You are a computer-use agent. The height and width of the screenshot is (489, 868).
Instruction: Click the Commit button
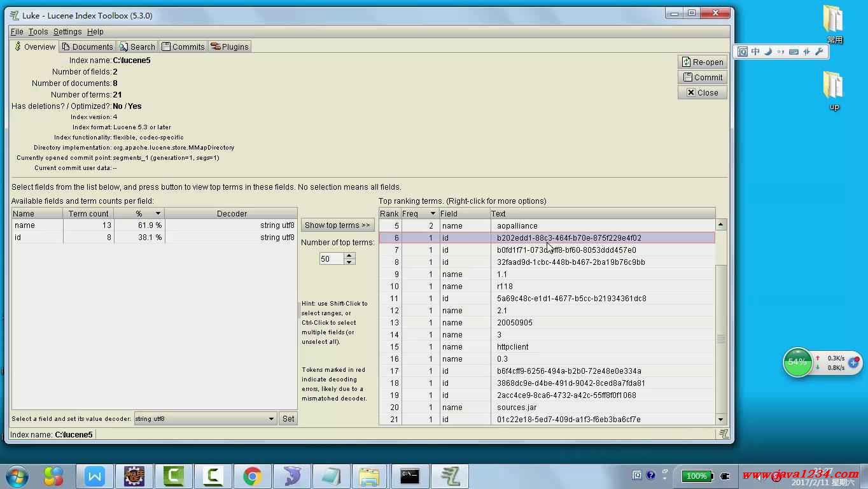tap(703, 77)
